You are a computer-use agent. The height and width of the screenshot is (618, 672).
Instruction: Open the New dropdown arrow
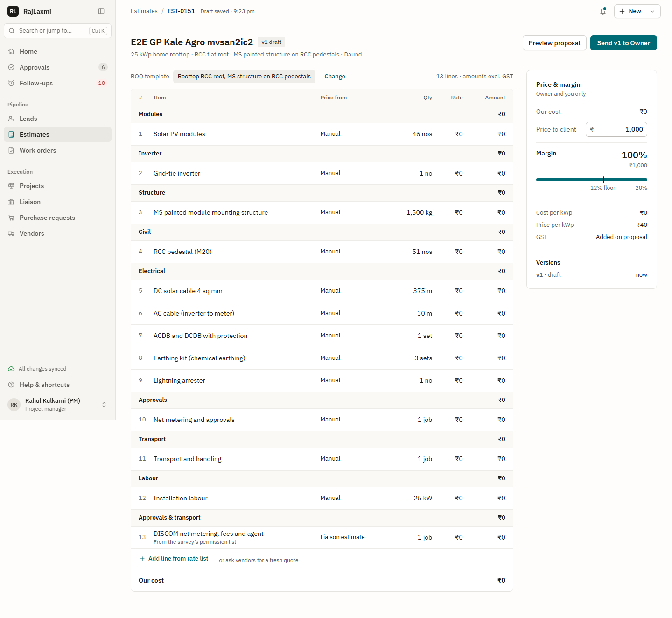[652, 11]
